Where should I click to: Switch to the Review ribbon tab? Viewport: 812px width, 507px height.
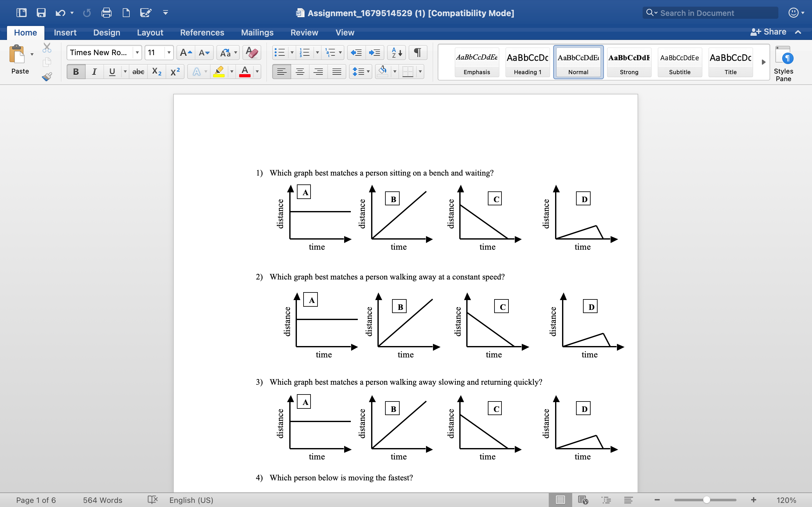click(304, 33)
